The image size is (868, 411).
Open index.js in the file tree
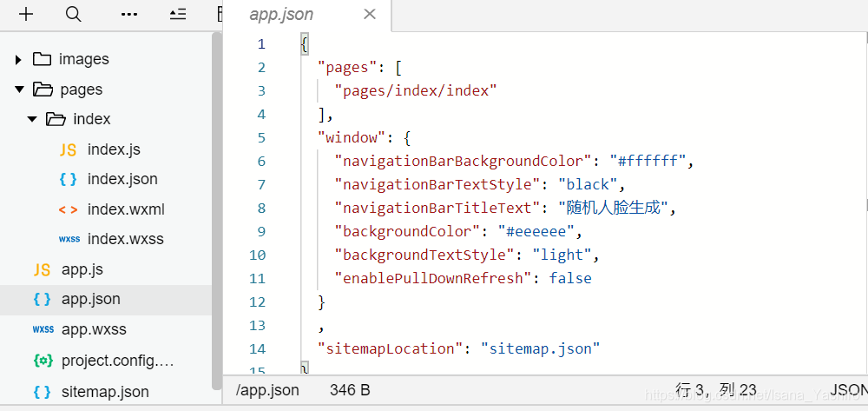pos(114,149)
